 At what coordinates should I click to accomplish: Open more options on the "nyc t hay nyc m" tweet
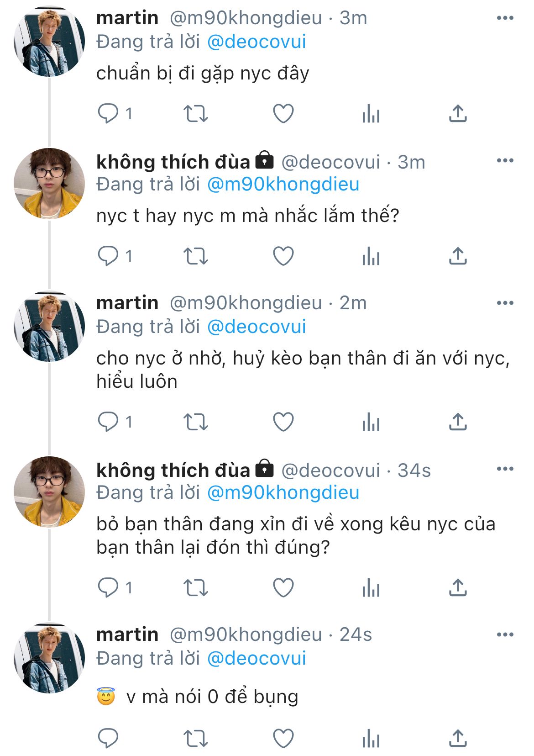(x=505, y=161)
